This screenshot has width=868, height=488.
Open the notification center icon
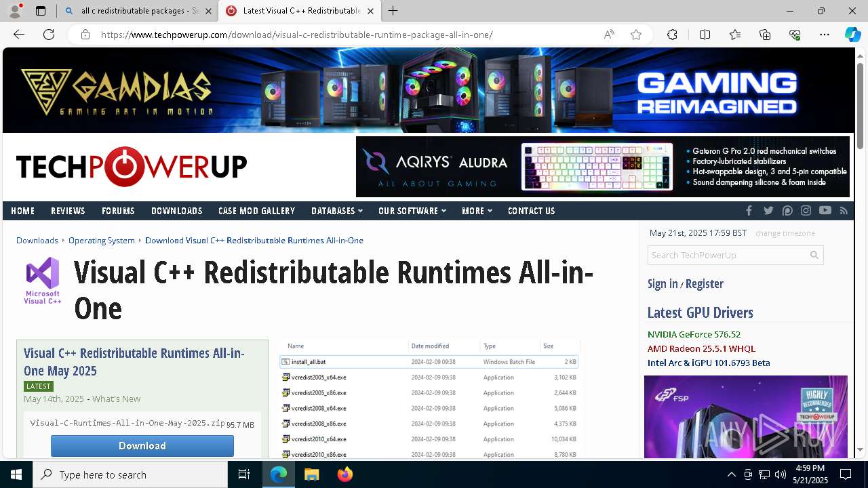pyautogui.click(x=846, y=474)
